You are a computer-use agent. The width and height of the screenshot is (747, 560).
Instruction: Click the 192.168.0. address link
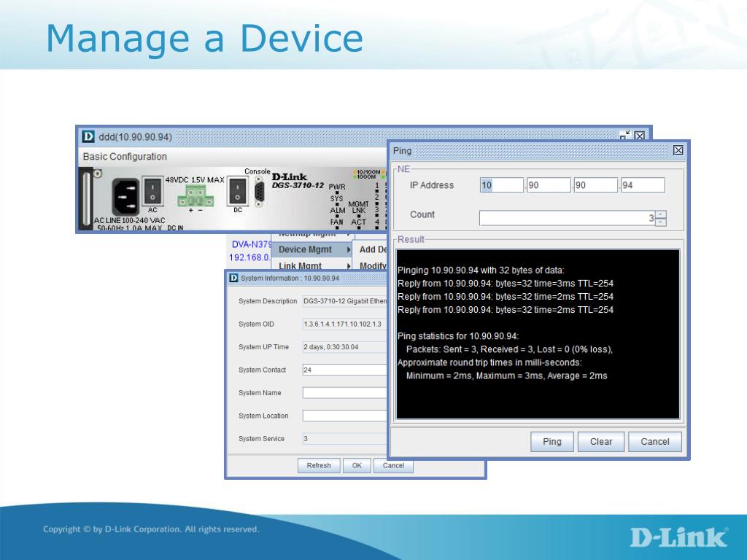tap(249, 257)
